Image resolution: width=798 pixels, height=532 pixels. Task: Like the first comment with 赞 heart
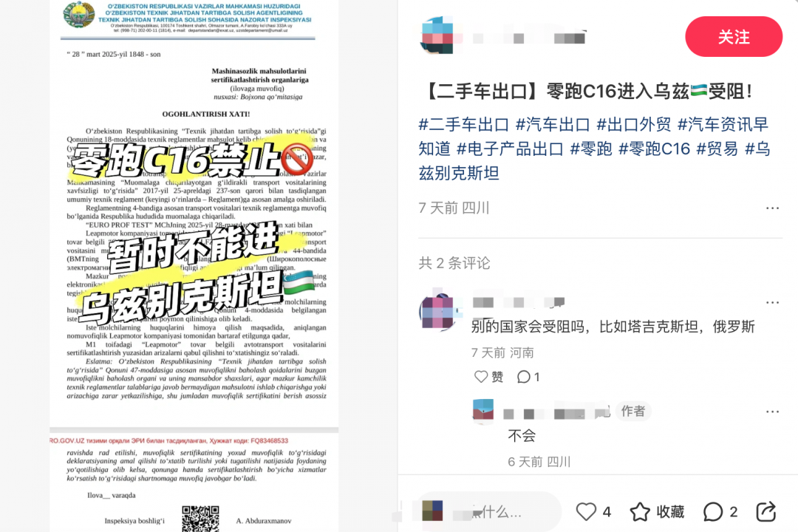[488, 377]
